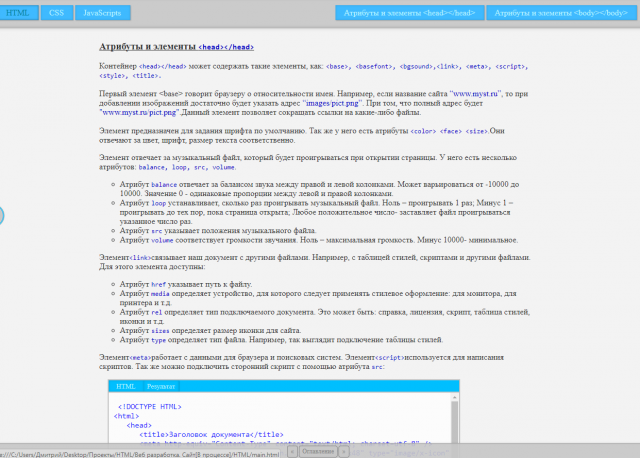Go to Атрибуты и элементы <head></head> page
Viewport: 640px width, 458px height.
[410, 13]
